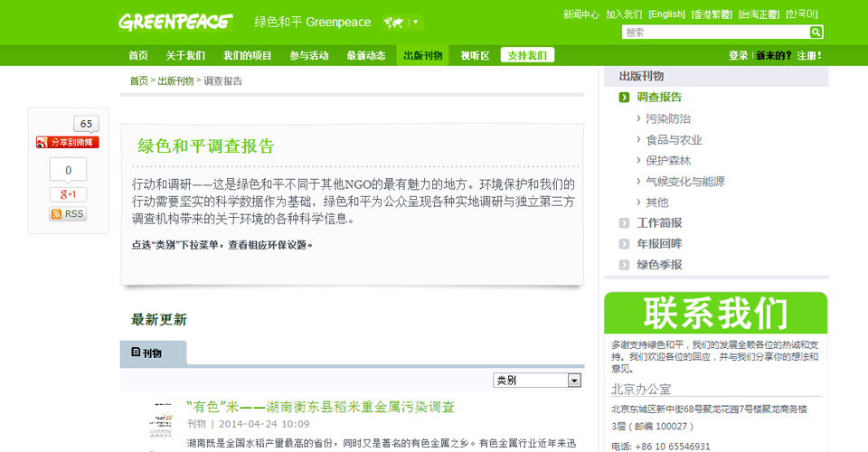Switch to the 香港繁體 site version

(712, 14)
